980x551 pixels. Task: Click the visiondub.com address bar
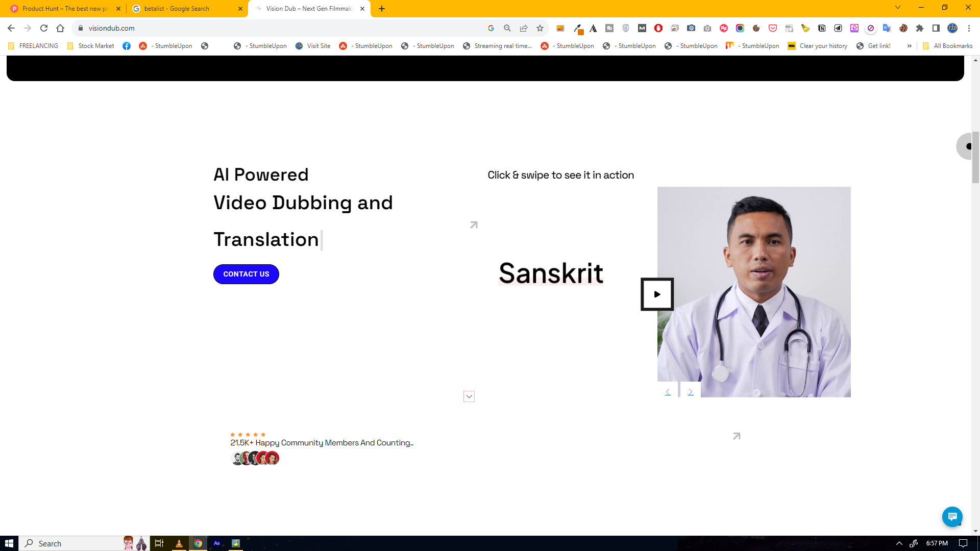(281, 28)
